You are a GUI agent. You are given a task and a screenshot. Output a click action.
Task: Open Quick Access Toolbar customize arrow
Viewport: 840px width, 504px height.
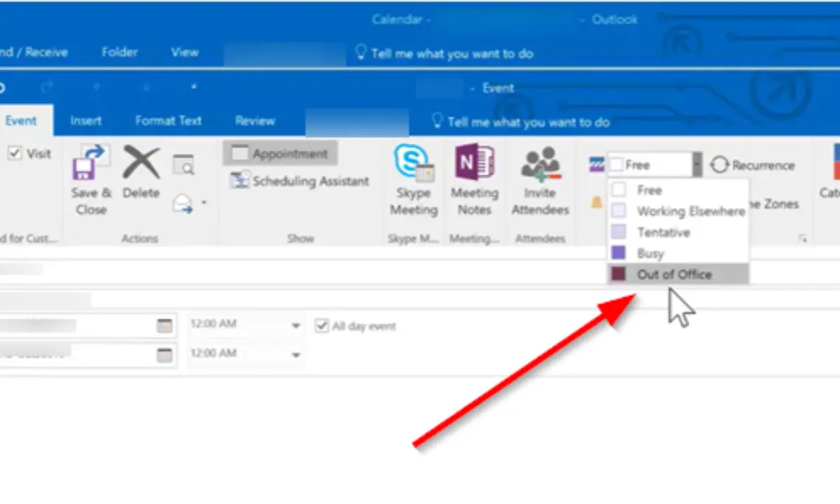194,87
